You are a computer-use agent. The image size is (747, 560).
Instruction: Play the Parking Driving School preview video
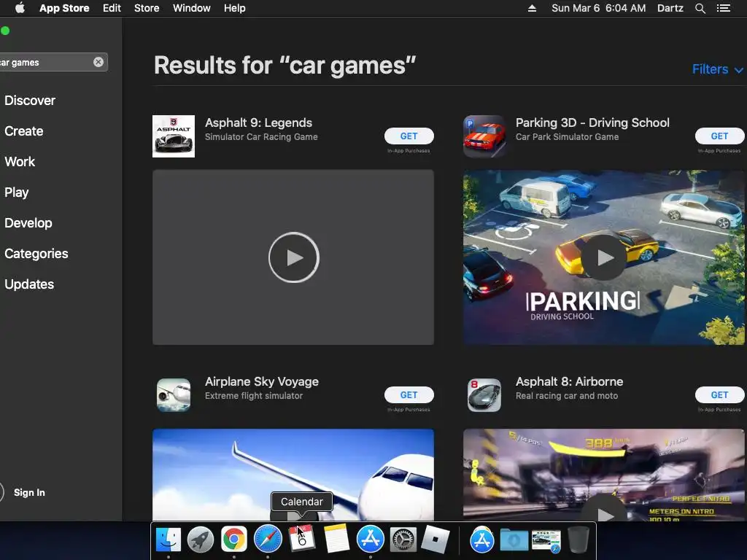click(x=603, y=257)
